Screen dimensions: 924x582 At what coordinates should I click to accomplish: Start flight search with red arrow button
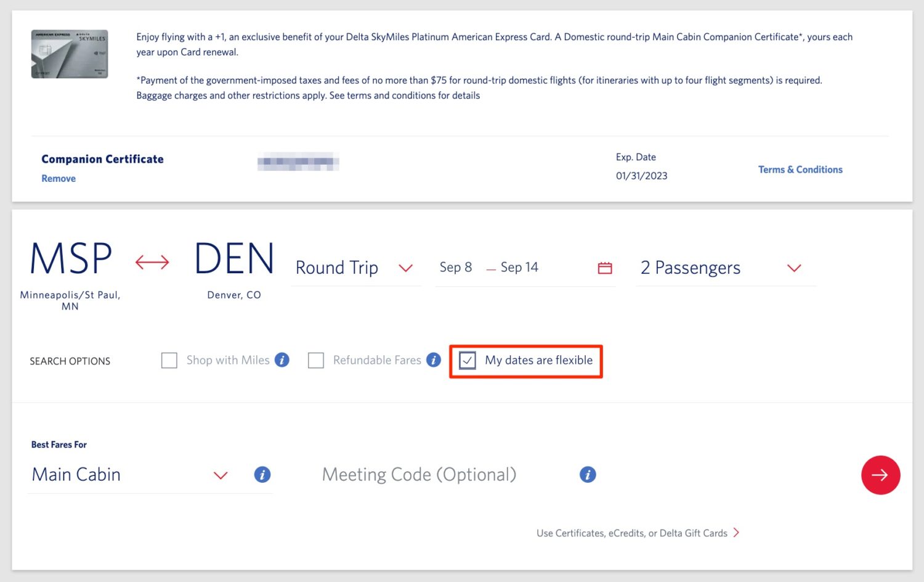coord(880,475)
